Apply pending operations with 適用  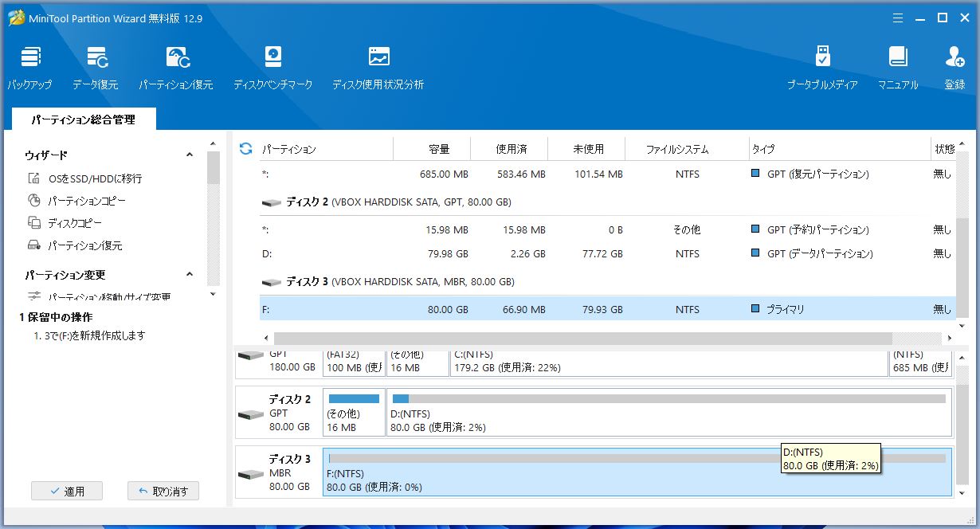click(67, 490)
